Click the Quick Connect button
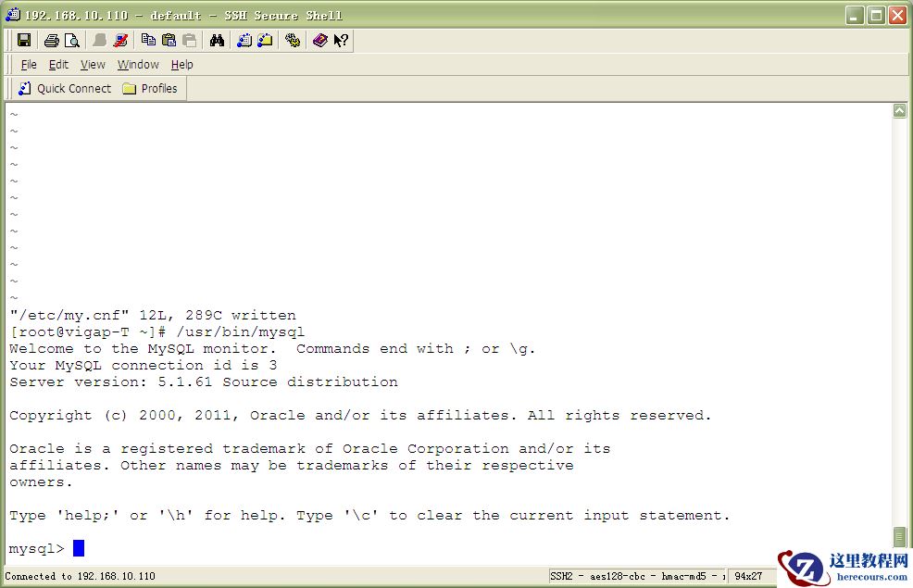Image resolution: width=913 pixels, height=588 pixels. (x=65, y=89)
